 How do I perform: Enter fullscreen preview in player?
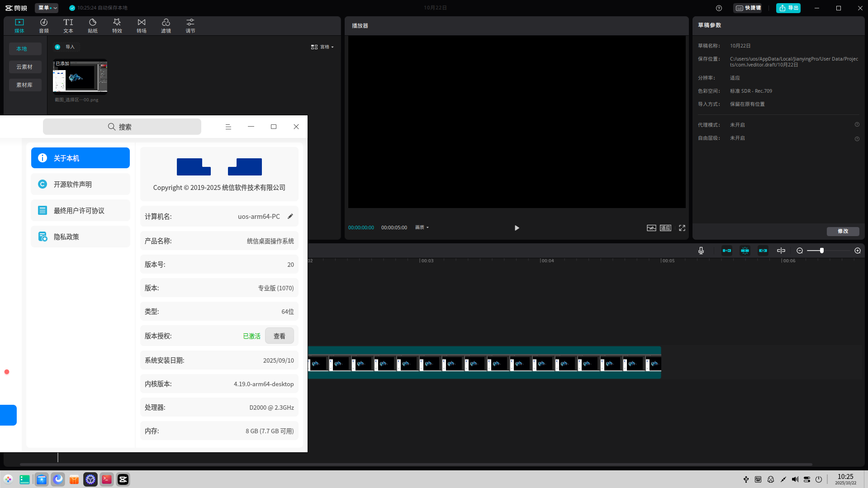pos(682,228)
